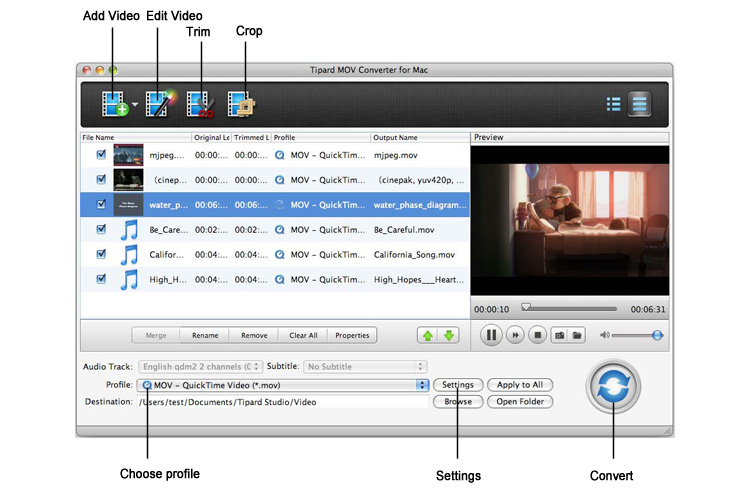Viewport: 750px width, 500px height.
Task: Click Browse for destination folder
Action: (x=458, y=401)
